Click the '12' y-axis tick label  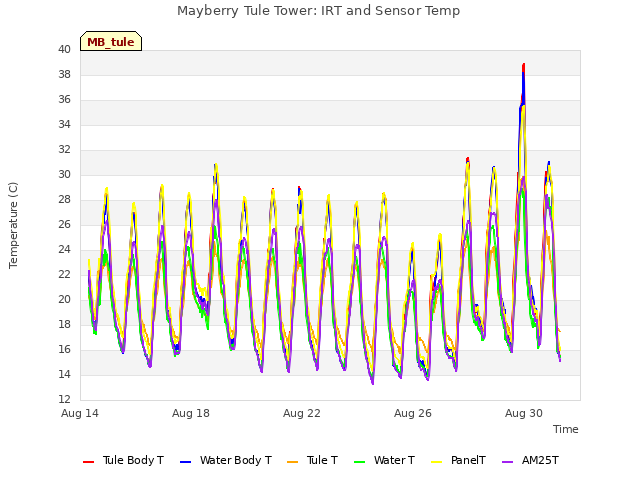(64, 399)
